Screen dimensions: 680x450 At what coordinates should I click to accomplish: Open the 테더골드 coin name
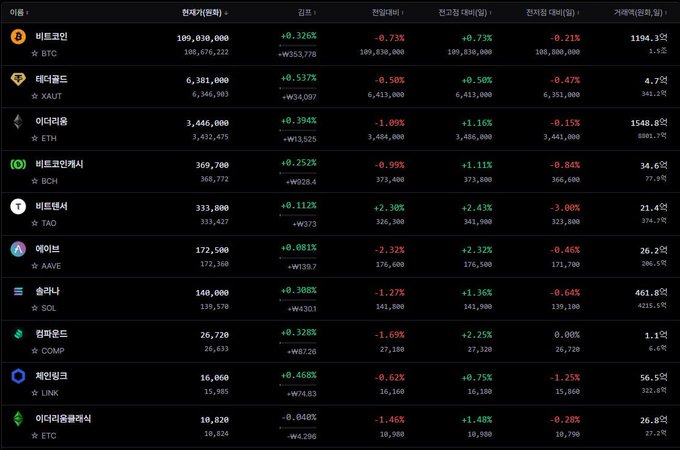point(51,79)
